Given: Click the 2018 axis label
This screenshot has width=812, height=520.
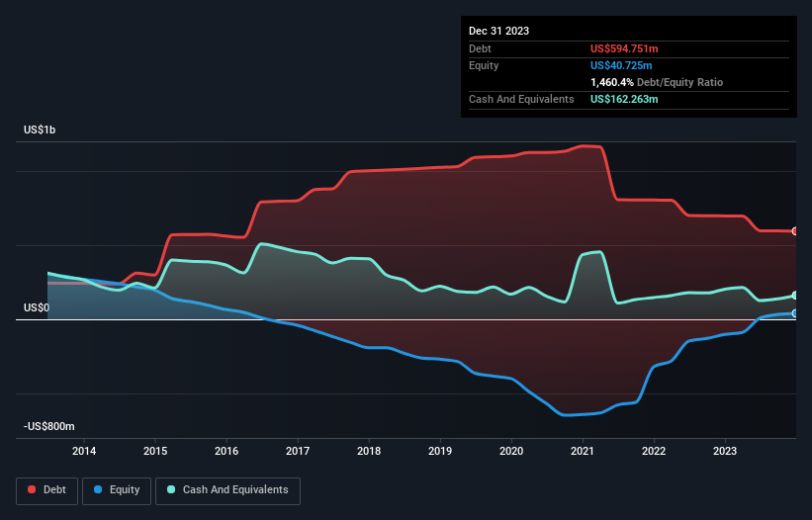Looking at the screenshot, I should click(x=369, y=451).
